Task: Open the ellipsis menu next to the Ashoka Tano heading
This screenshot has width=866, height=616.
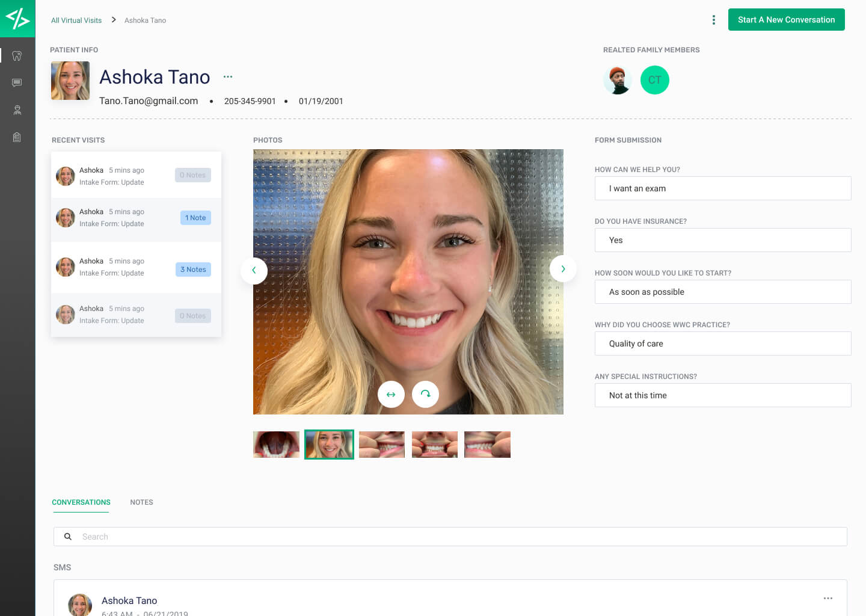Action: (x=228, y=77)
